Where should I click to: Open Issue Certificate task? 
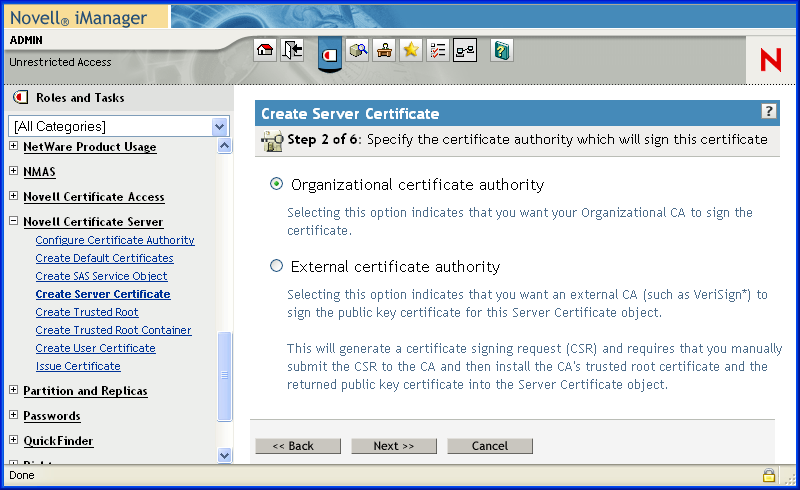(78, 366)
